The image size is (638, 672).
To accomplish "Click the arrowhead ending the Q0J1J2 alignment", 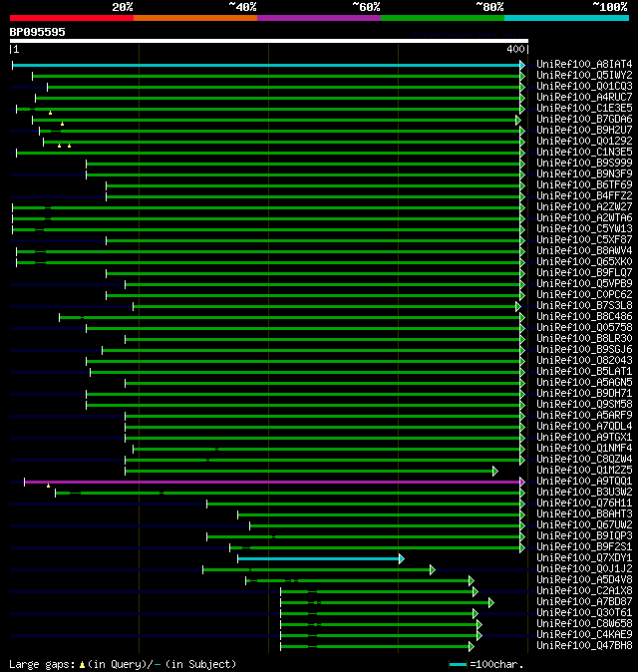I will tap(433, 570).
